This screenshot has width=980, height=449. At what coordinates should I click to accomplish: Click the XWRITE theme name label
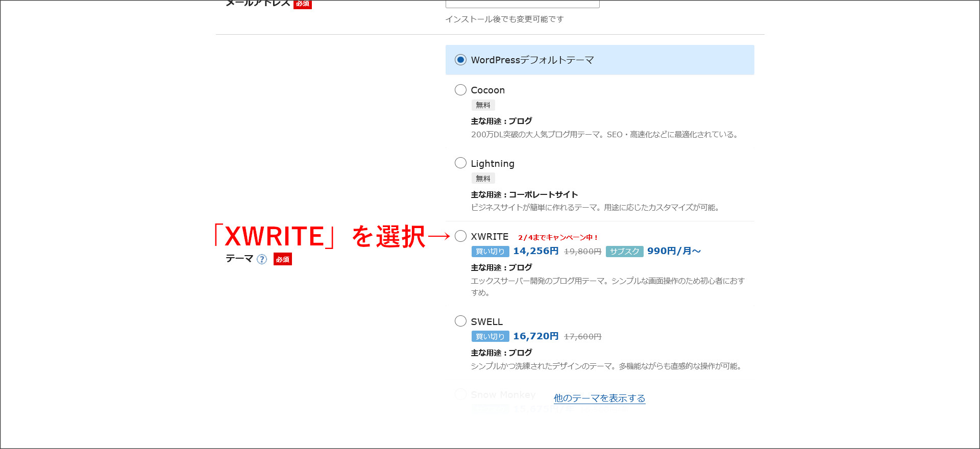489,236
